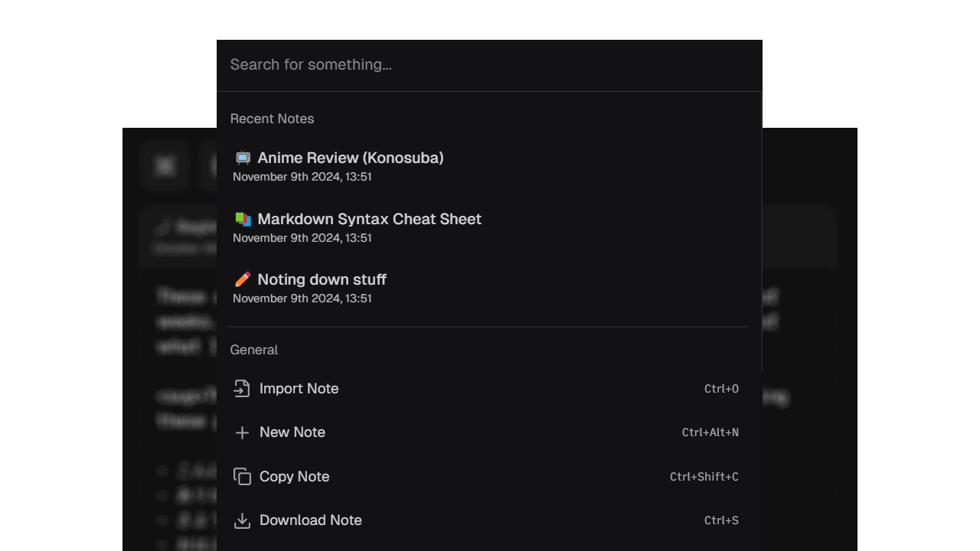Click the plus icon for New Note

tap(242, 433)
